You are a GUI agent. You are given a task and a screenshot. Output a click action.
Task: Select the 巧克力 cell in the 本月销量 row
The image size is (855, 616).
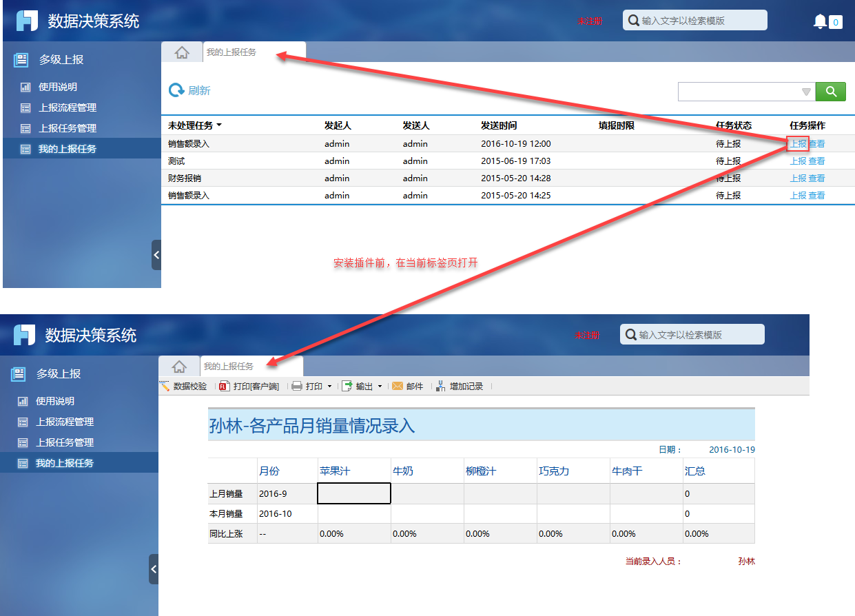(x=573, y=514)
